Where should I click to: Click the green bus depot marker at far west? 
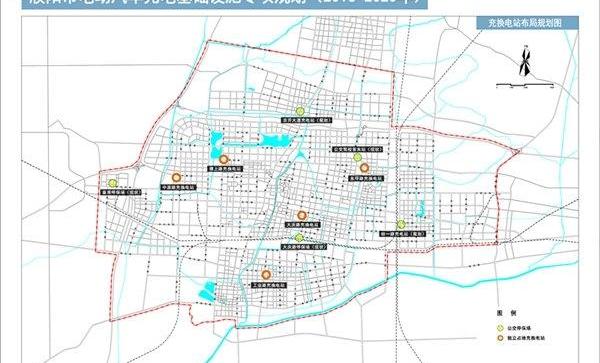pos(112,183)
